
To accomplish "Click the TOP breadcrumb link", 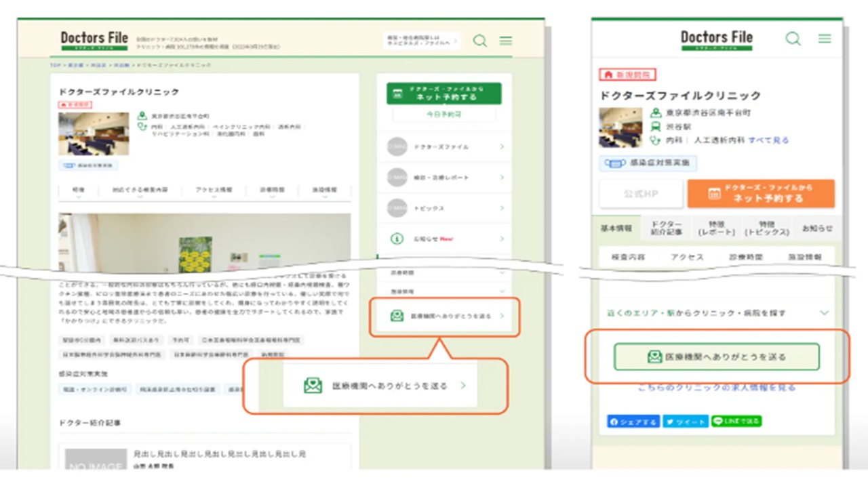I will click(54, 65).
